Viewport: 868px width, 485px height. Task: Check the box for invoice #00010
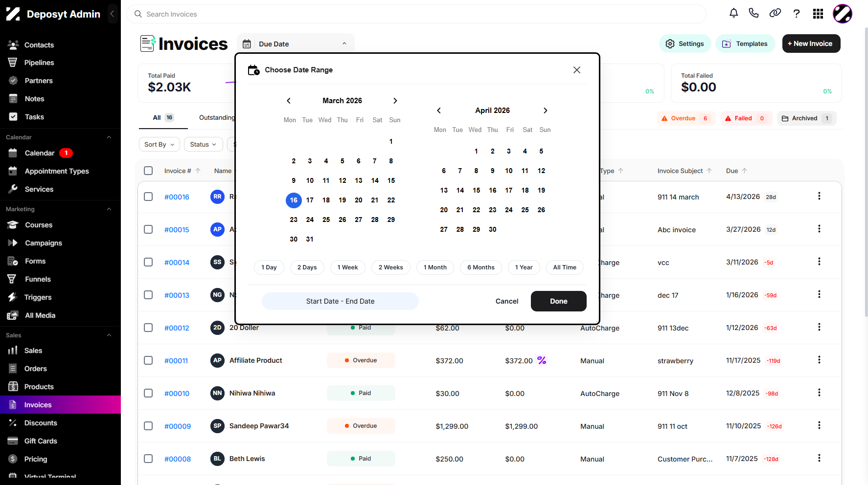click(x=148, y=393)
